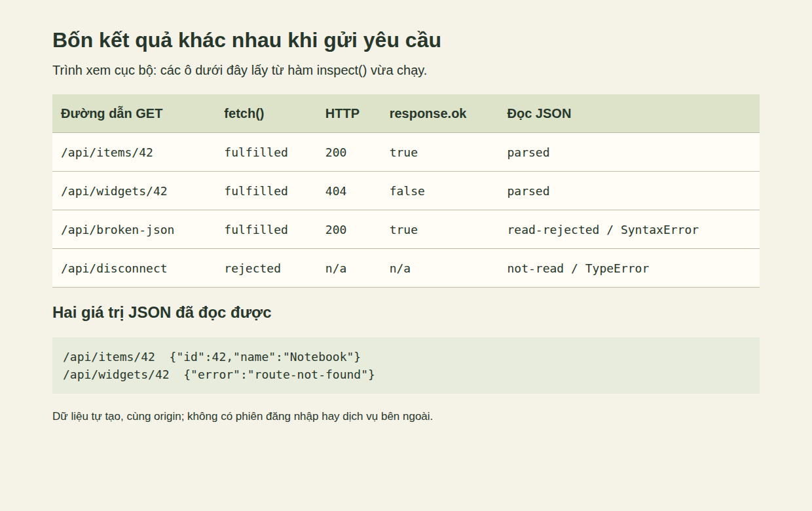Click "true" in the /api/broken-json row
Screen dimensions: 812x511
[440, 229]
